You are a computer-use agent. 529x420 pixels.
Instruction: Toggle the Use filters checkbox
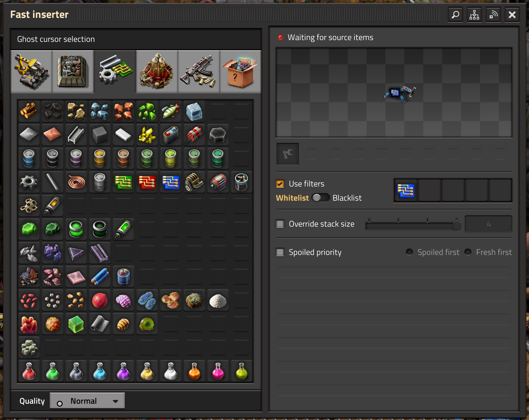(x=280, y=184)
